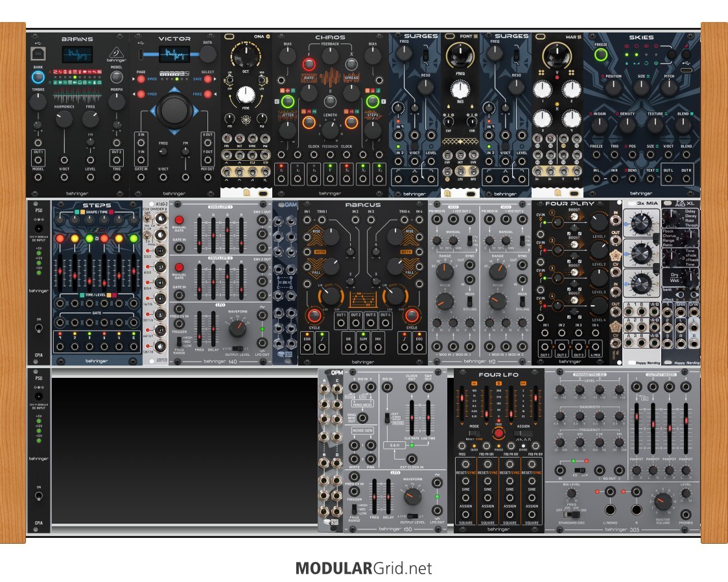This screenshot has height=582, width=728.
Task: Select the LEVEL 1 knob on Four Play
Action: (x=599, y=222)
